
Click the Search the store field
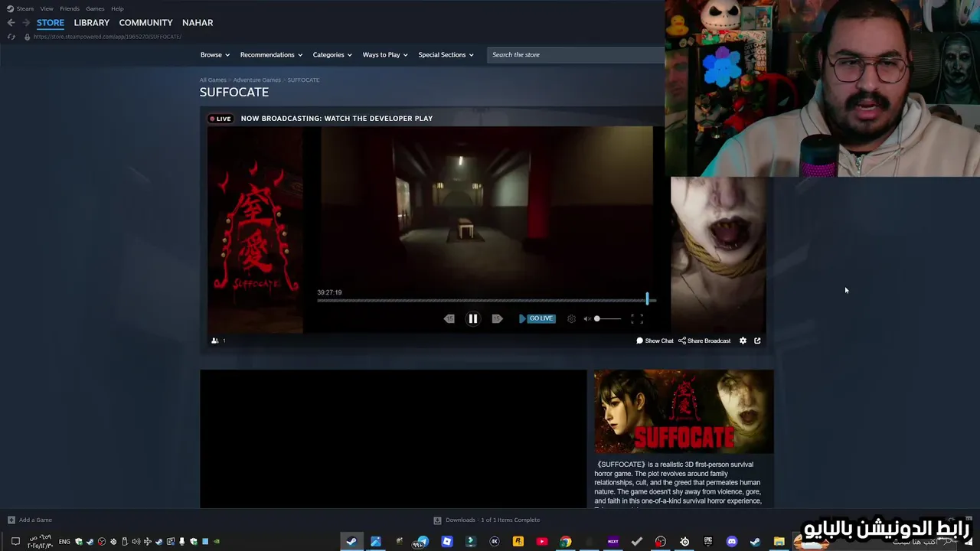576,54
